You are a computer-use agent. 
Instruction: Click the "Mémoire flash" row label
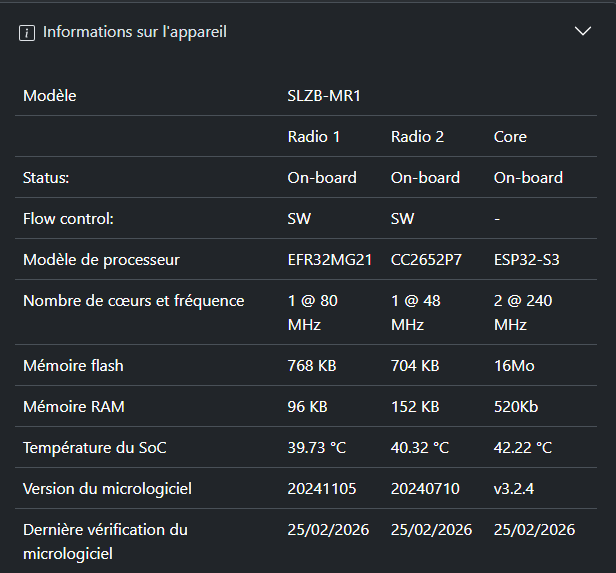coord(73,366)
